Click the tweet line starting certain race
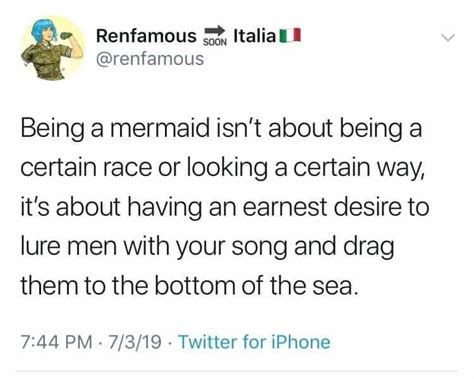The image size is (474, 379). [222, 169]
